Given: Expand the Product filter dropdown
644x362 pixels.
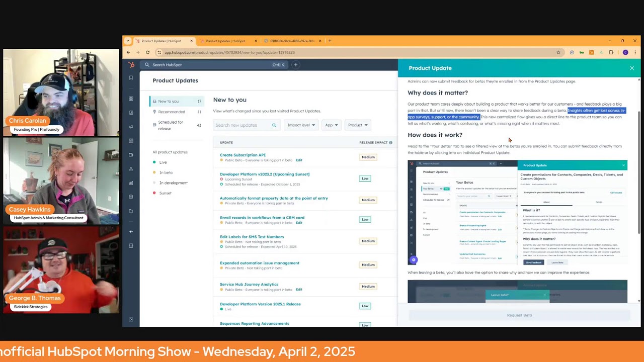Looking at the screenshot, I should click(x=358, y=125).
